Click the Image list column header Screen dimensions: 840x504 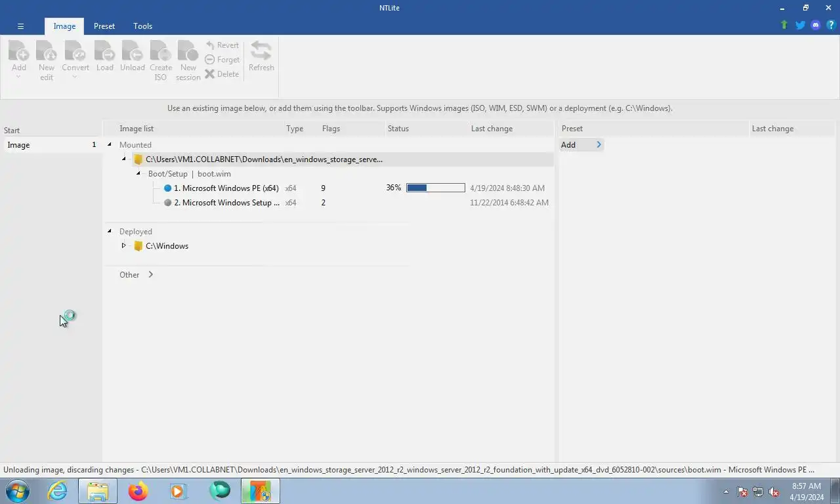click(x=136, y=129)
